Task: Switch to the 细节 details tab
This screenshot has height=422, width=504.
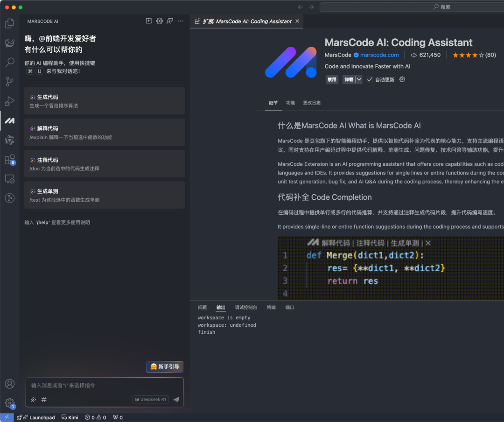Action: coord(273,103)
